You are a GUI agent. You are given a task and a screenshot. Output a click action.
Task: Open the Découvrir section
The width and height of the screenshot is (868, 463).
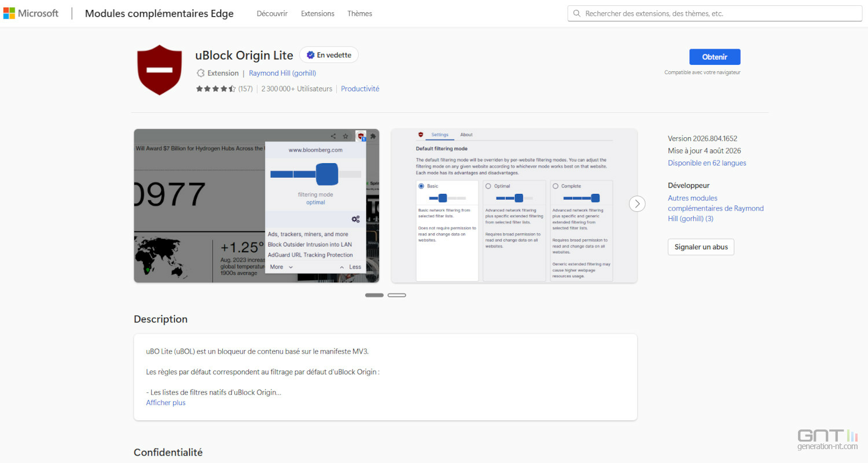(272, 13)
